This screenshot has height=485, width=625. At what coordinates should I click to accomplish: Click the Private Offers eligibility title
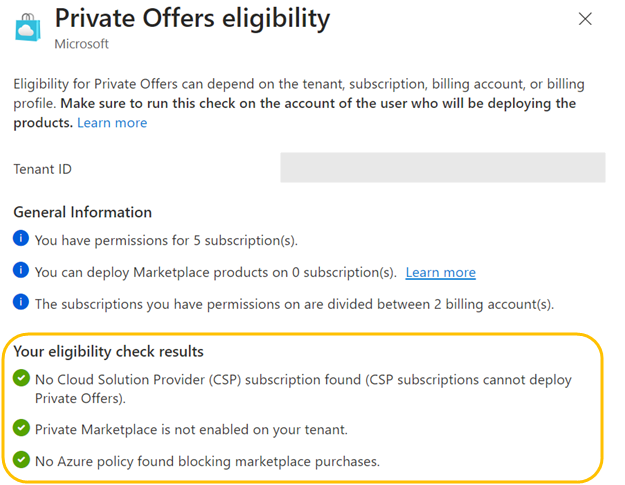click(191, 18)
